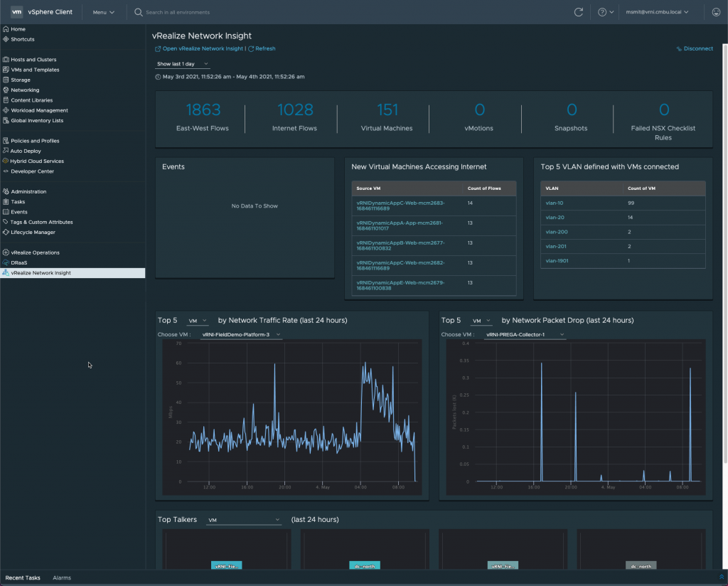Click the Networking icon in sidebar

point(6,90)
